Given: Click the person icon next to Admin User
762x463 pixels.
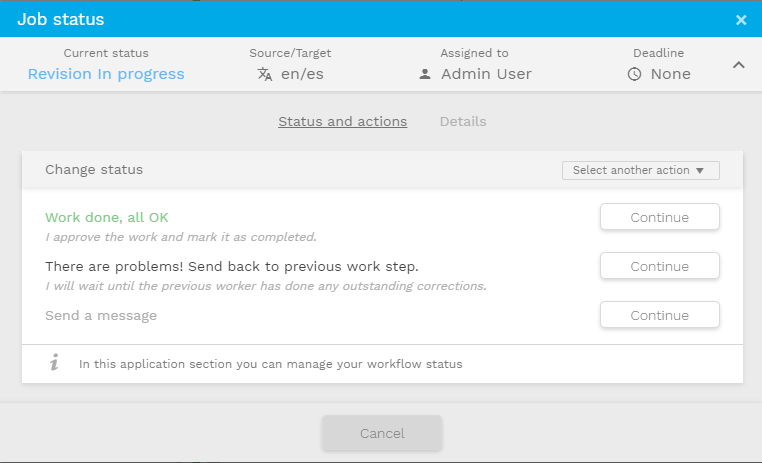Looking at the screenshot, I should (x=425, y=74).
